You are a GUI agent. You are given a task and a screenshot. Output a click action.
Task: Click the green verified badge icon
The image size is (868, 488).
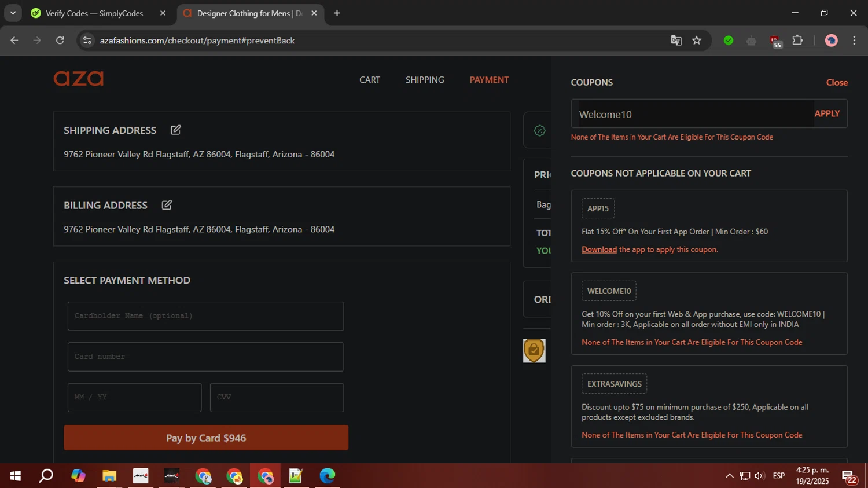coord(539,131)
